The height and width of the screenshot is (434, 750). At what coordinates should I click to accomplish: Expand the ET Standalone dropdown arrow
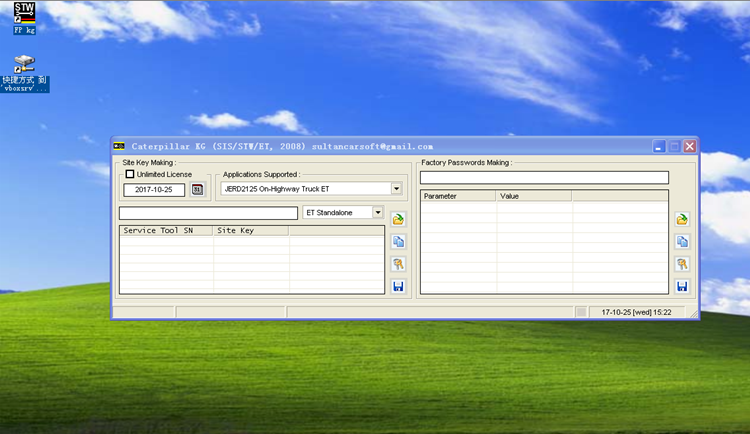(x=377, y=212)
